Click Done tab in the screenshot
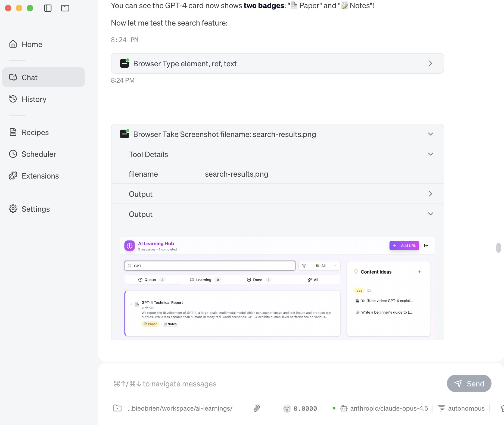 (259, 280)
